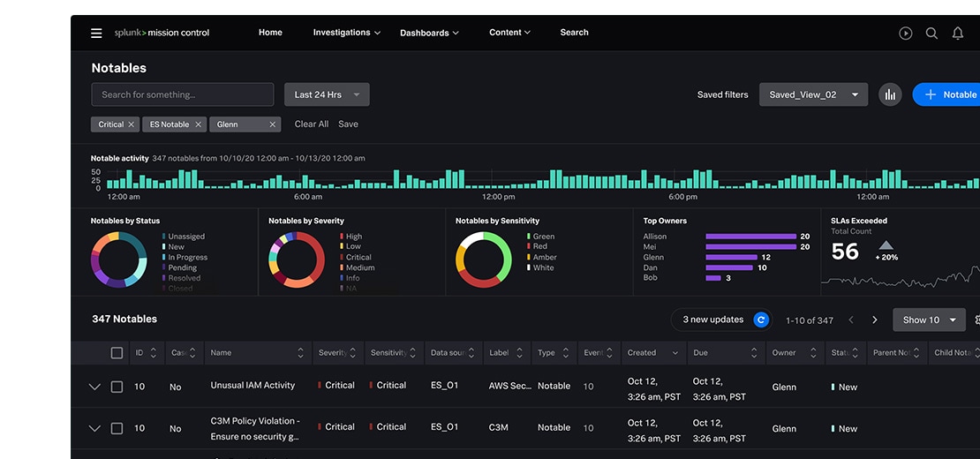Click the blue add Notable button
Screen dimensions: 980x459
(x=946, y=94)
